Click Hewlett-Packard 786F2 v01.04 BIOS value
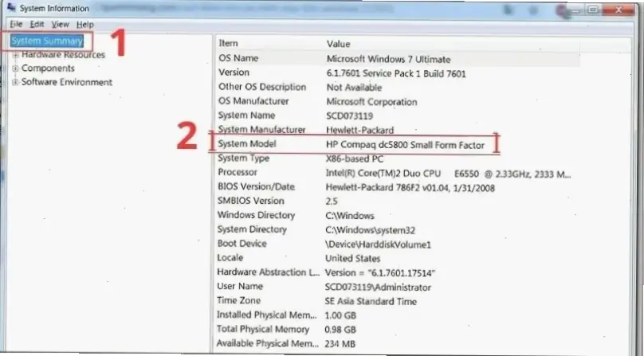This screenshot has height=356, width=644. pos(410,188)
